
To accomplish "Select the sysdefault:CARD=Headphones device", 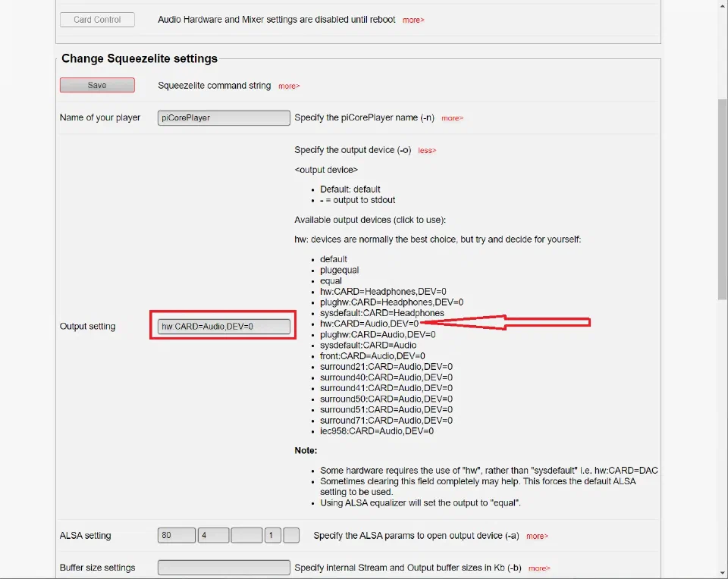I will 381,313.
